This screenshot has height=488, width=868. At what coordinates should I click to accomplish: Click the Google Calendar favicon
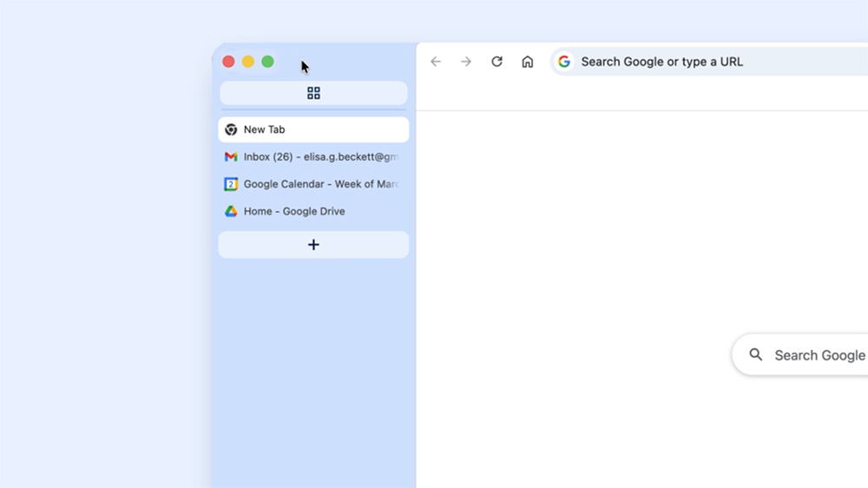click(231, 184)
